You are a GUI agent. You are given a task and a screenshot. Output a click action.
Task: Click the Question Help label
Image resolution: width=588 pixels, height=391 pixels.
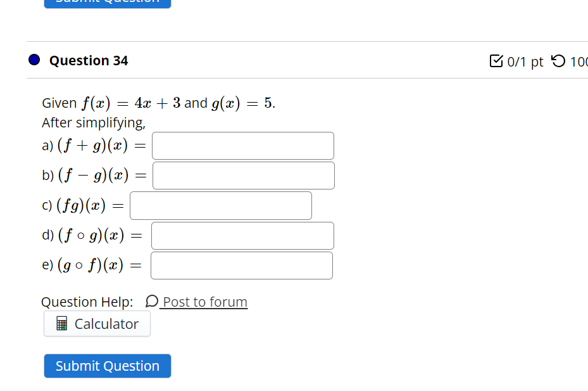tap(86, 302)
